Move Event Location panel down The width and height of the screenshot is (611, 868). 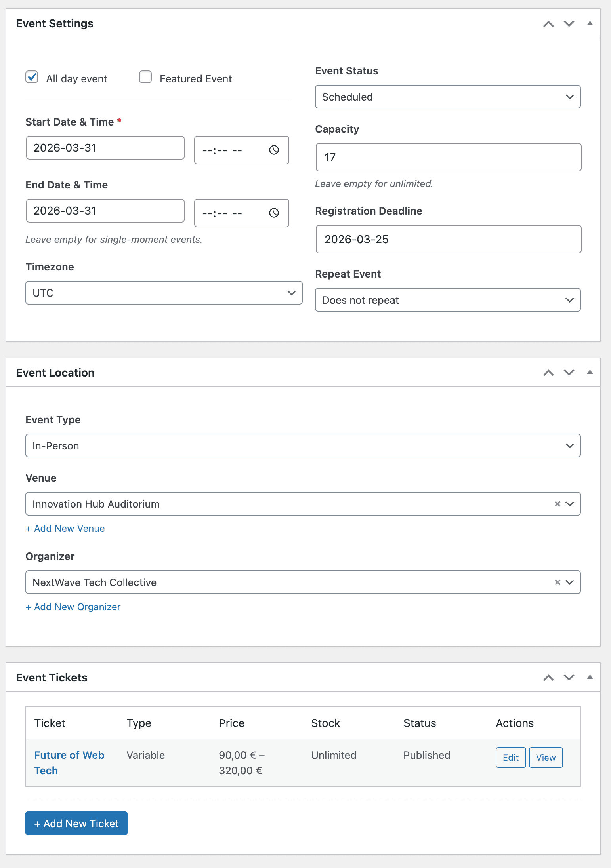569,373
